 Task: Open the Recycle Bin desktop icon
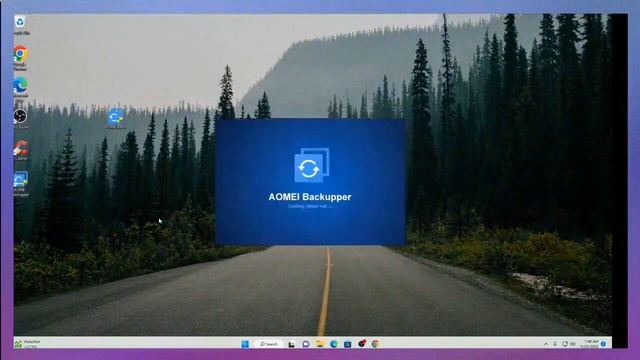tap(20, 24)
